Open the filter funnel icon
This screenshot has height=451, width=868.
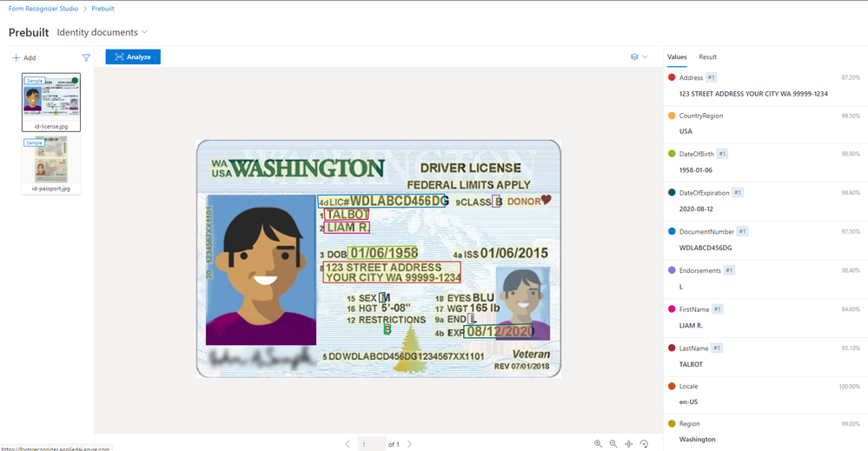pyautogui.click(x=86, y=57)
